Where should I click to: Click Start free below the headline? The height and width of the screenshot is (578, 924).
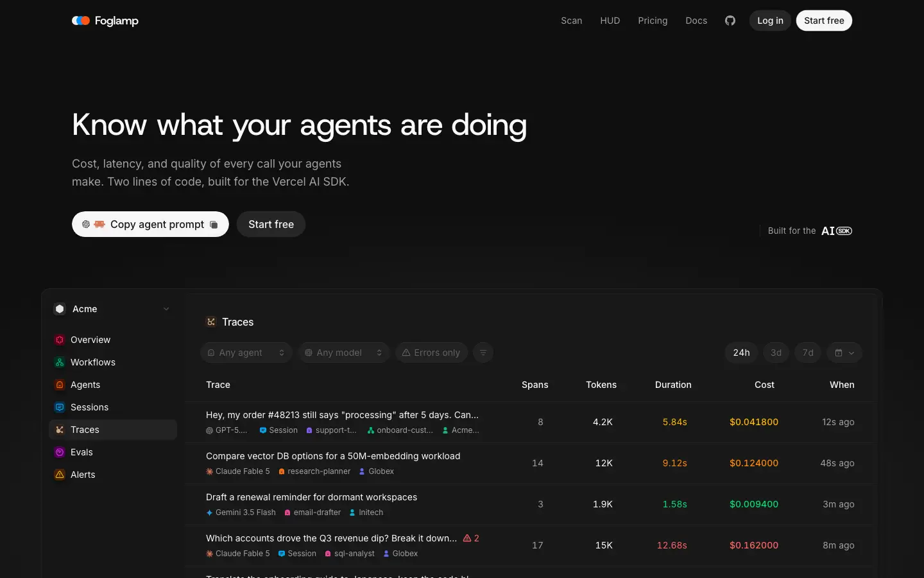271,224
